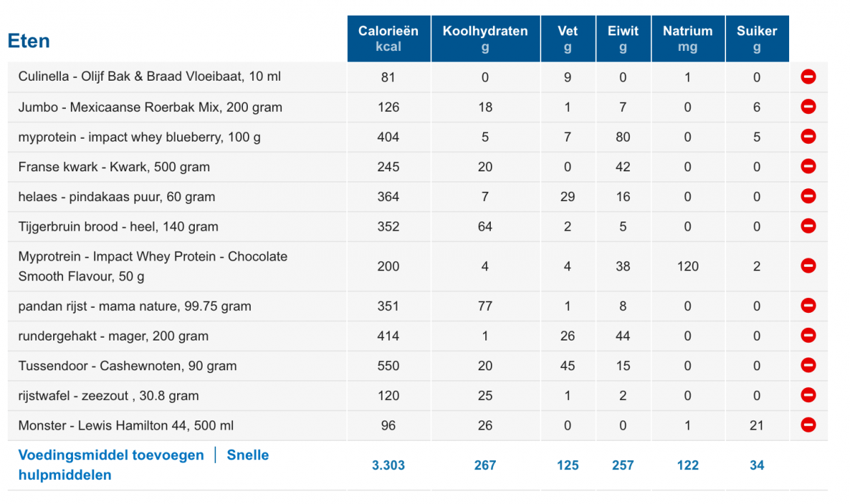Viewport: 850px width, 504px height.
Task: Remove the rundergehakt mager row
Action: (x=808, y=336)
